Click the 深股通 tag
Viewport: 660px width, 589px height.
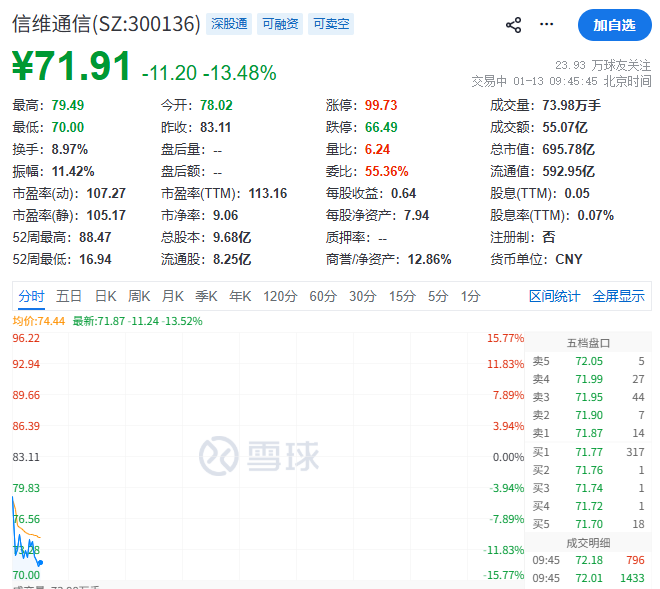pyautogui.click(x=229, y=24)
